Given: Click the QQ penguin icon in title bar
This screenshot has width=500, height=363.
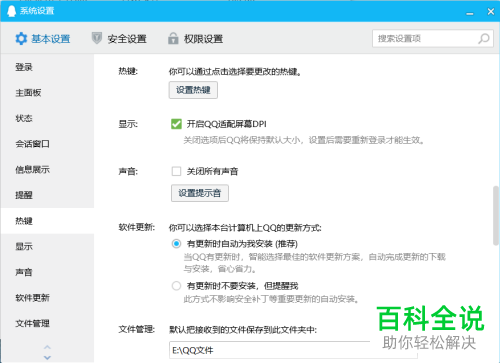Looking at the screenshot, I should point(11,11).
